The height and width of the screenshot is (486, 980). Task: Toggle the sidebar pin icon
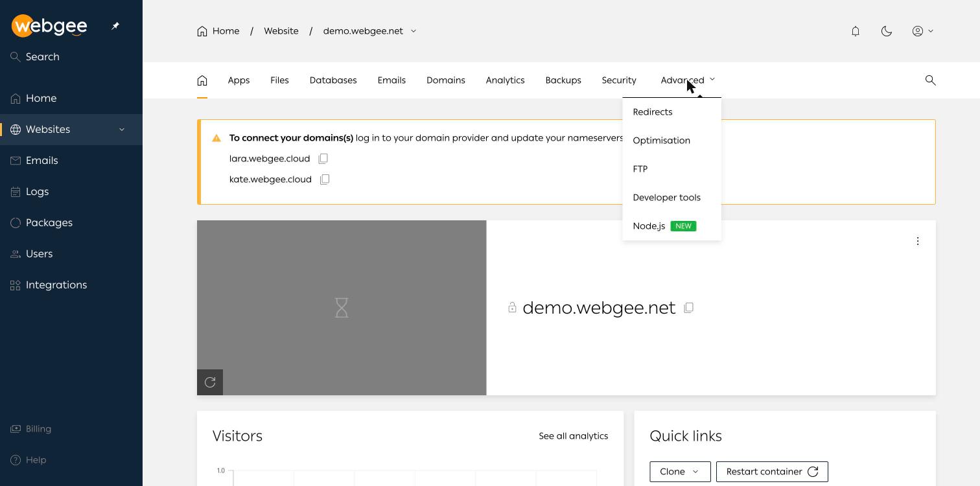coord(115,26)
